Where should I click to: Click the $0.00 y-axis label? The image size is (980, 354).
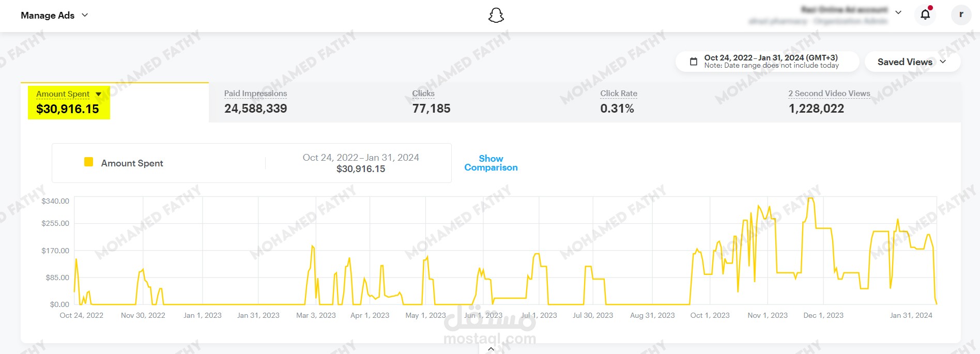pyautogui.click(x=59, y=304)
